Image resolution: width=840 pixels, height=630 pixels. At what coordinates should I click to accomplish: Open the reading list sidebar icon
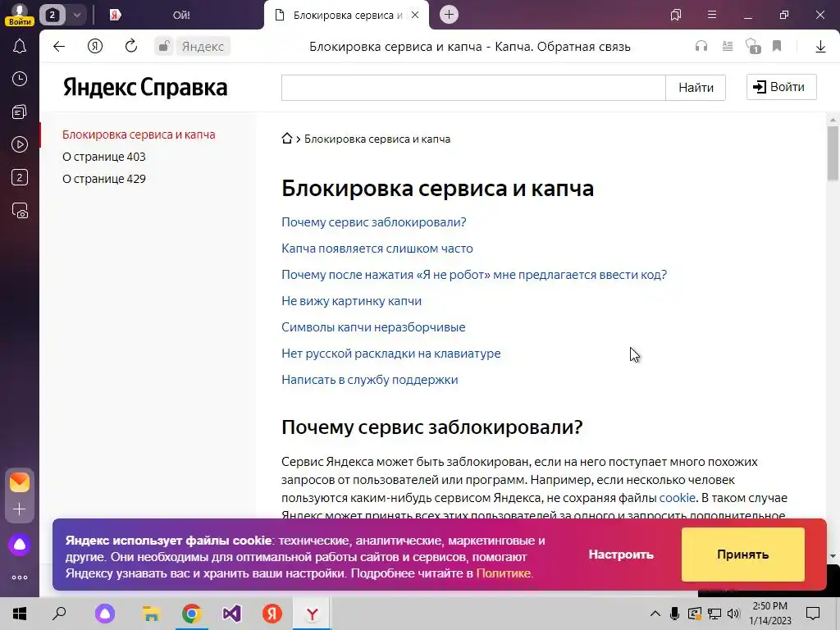pyautogui.click(x=20, y=112)
